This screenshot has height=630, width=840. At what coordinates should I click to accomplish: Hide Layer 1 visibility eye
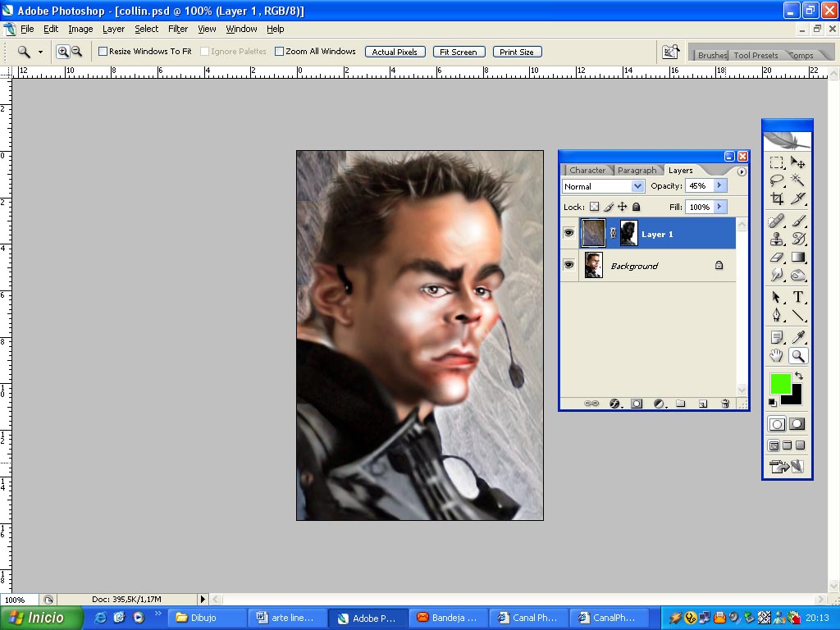[569, 233]
